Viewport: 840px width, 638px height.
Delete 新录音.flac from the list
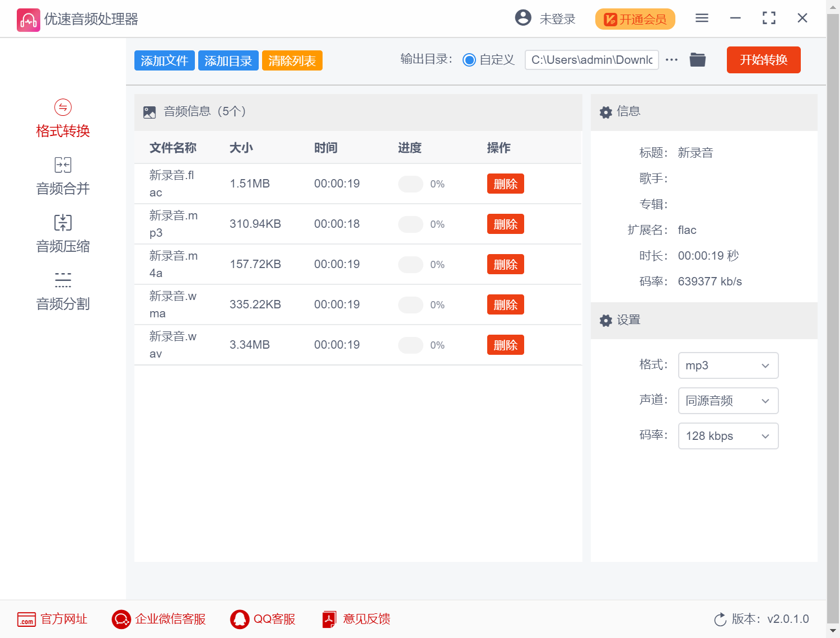coord(505,183)
